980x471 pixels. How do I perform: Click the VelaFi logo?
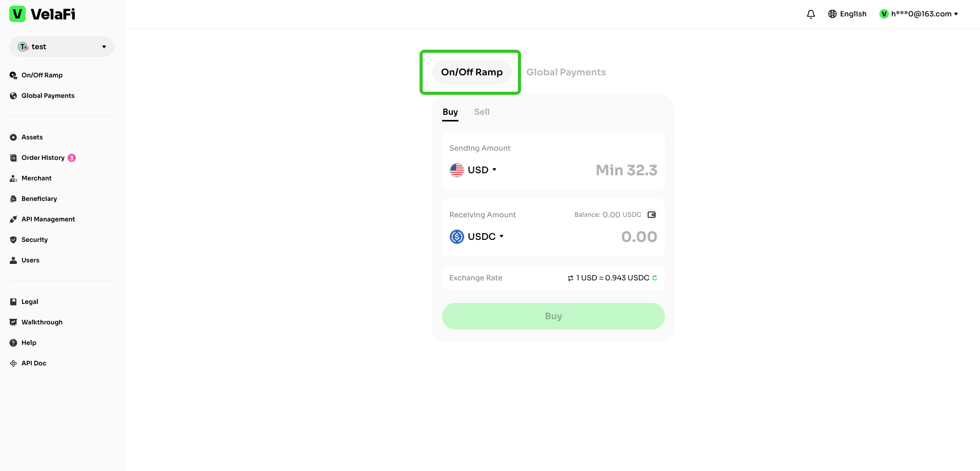(x=43, y=14)
